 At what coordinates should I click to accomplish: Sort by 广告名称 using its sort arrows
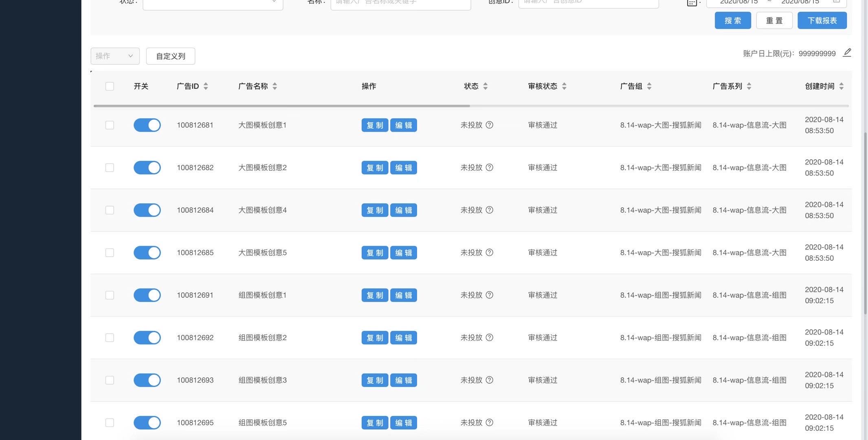[275, 86]
